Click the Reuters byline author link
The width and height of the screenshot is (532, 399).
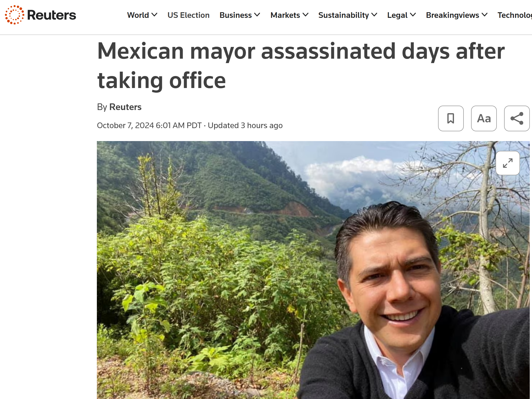point(125,107)
